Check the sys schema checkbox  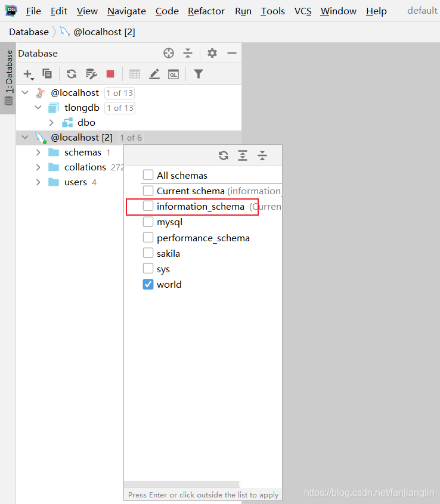[148, 269]
